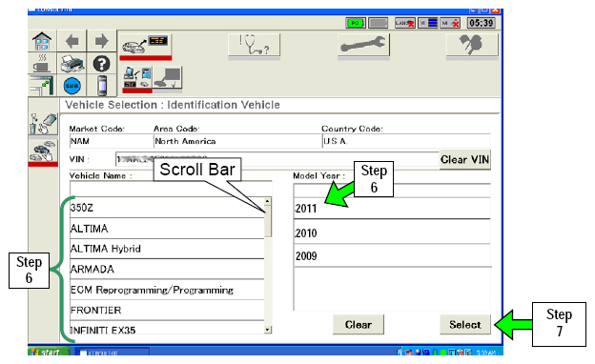Click the VI status indicator with blue bars

(428, 23)
